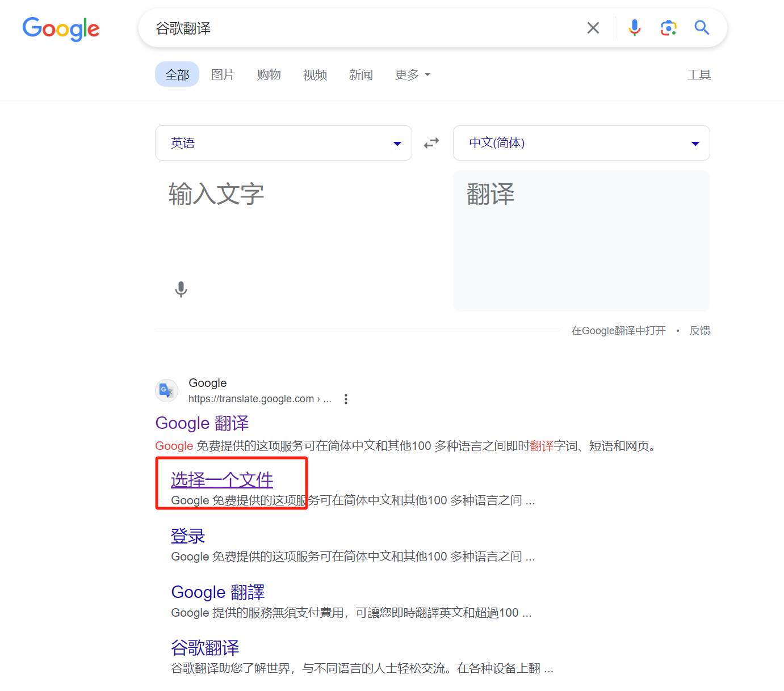784x691 pixels.
Task: Click the Google Translate favicon in result
Action: (x=166, y=391)
